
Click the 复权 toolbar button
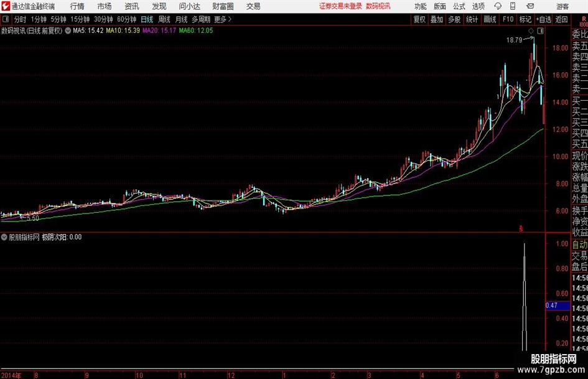(419, 19)
